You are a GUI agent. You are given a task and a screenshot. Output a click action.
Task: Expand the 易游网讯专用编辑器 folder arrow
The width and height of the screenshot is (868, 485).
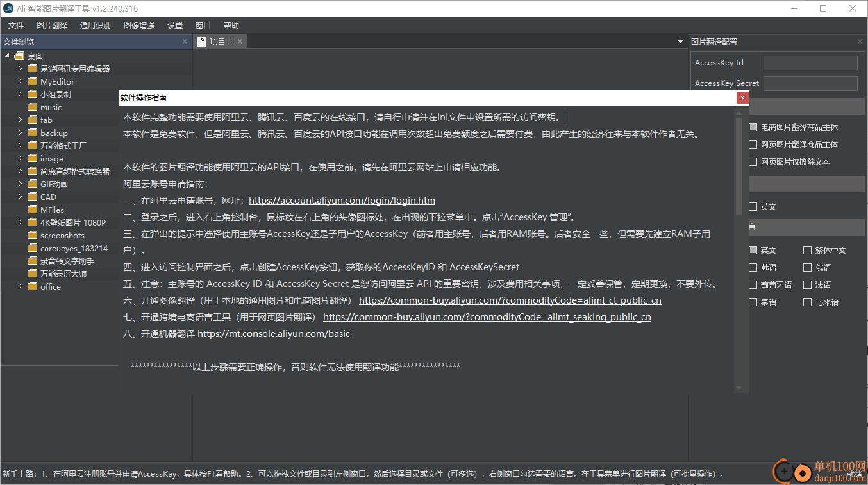click(20, 68)
